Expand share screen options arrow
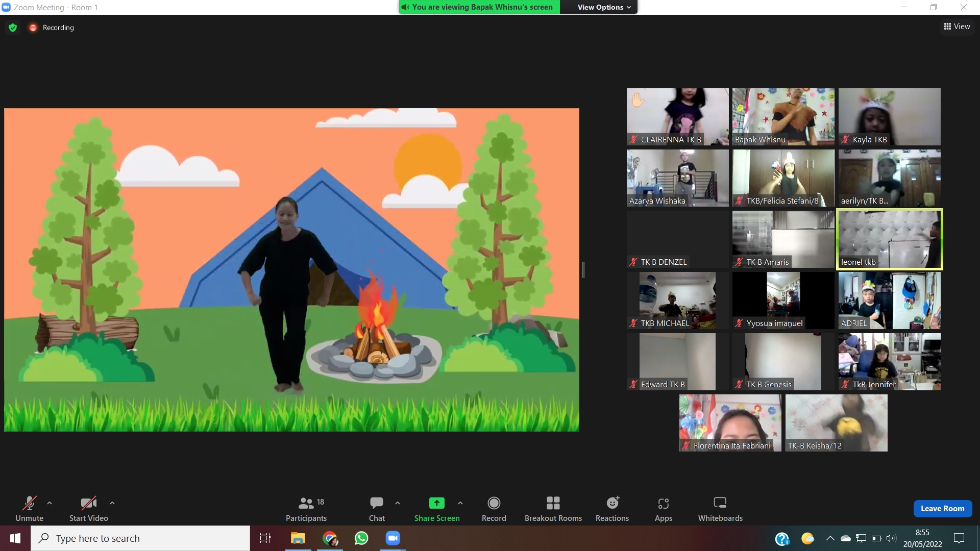 [460, 503]
